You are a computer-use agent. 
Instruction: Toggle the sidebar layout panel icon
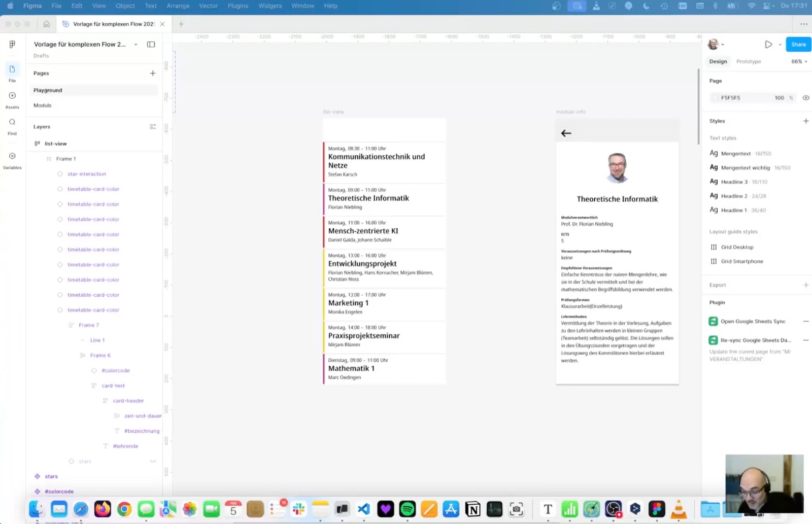pyautogui.click(x=151, y=45)
